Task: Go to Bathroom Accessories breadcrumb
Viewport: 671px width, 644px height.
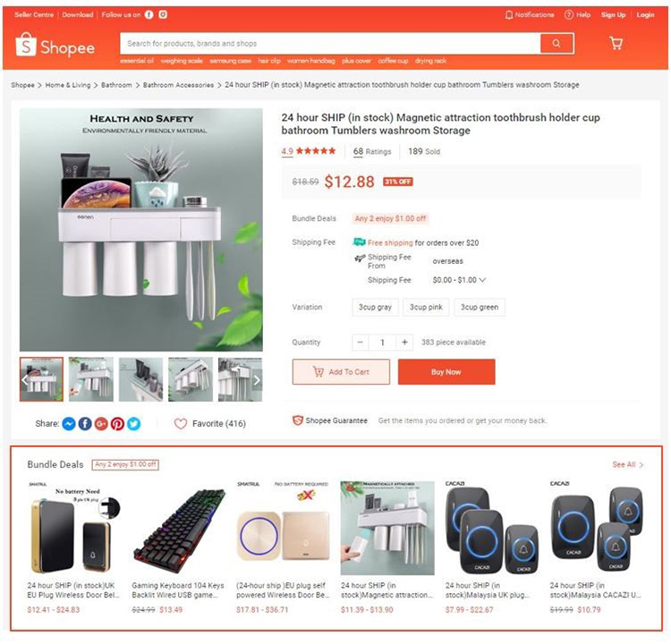Action: pyautogui.click(x=178, y=85)
